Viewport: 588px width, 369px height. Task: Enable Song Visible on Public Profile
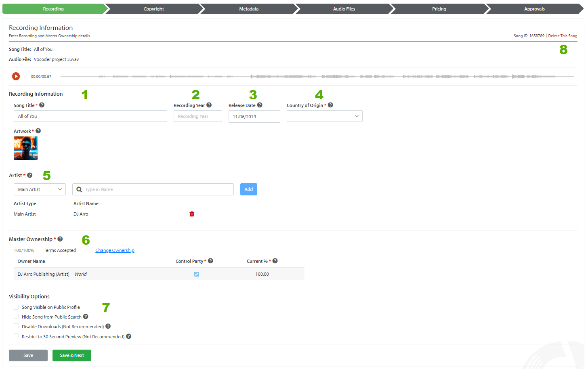click(x=16, y=307)
